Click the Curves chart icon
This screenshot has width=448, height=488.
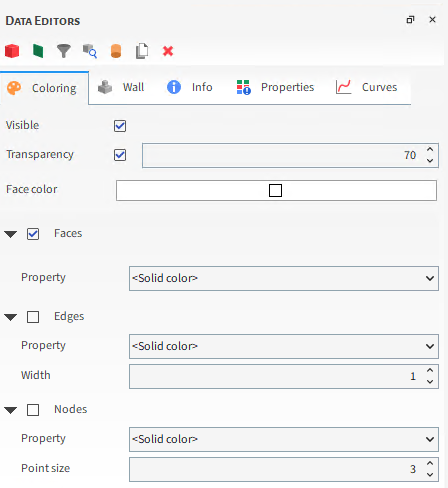coord(344,87)
